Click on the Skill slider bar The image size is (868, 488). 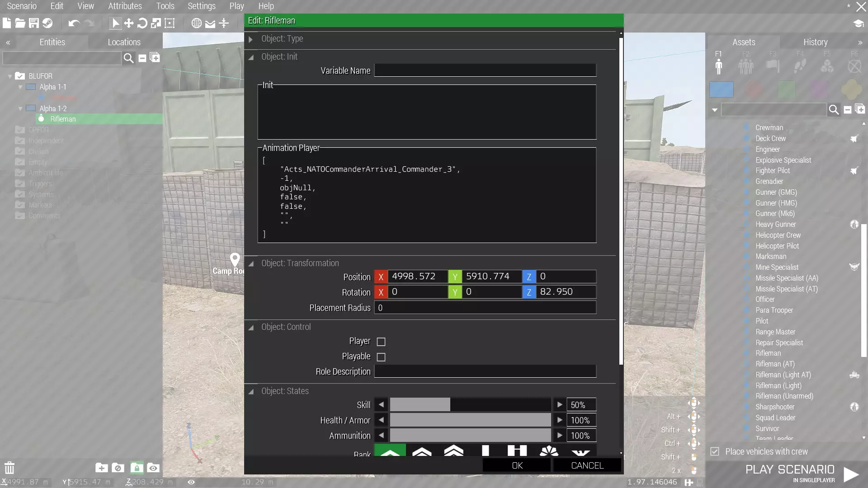point(470,405)
